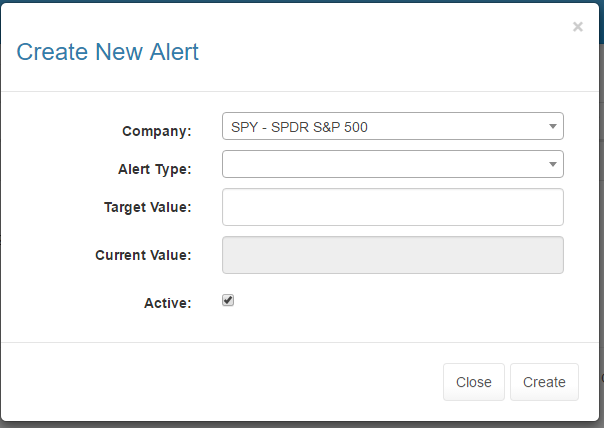Toggle Active via its "Active:" label
Screen dimensions: 604x428
click(x=167, y=303)
